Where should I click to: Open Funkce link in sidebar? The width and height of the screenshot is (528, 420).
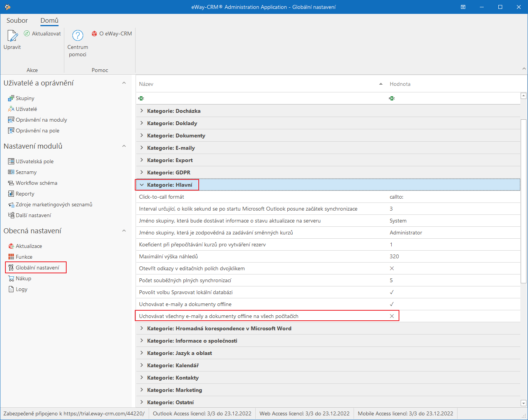pos(24,257)
